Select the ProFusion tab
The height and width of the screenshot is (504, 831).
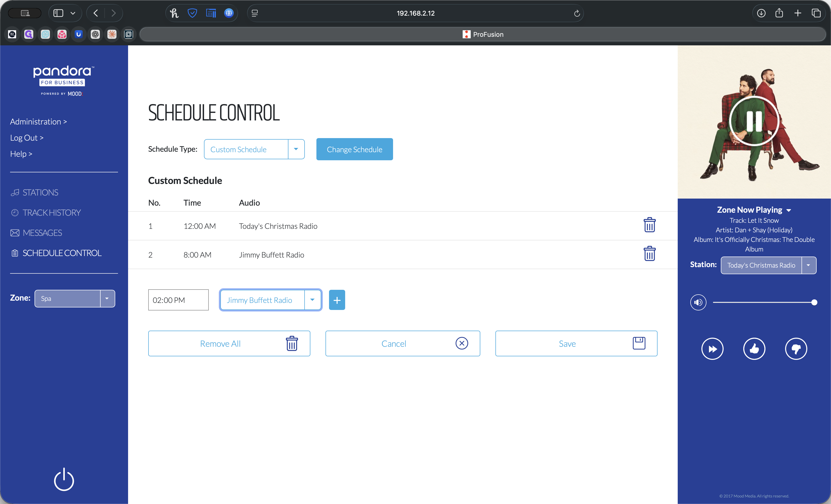(x=483, y=34)
